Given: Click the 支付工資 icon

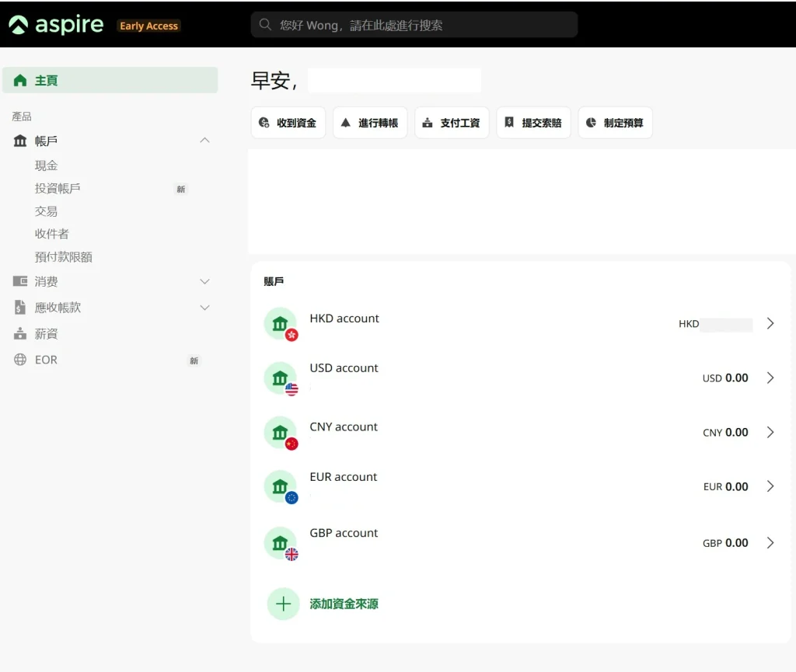Looking at the screenshot, I should [x=428, y=123].
